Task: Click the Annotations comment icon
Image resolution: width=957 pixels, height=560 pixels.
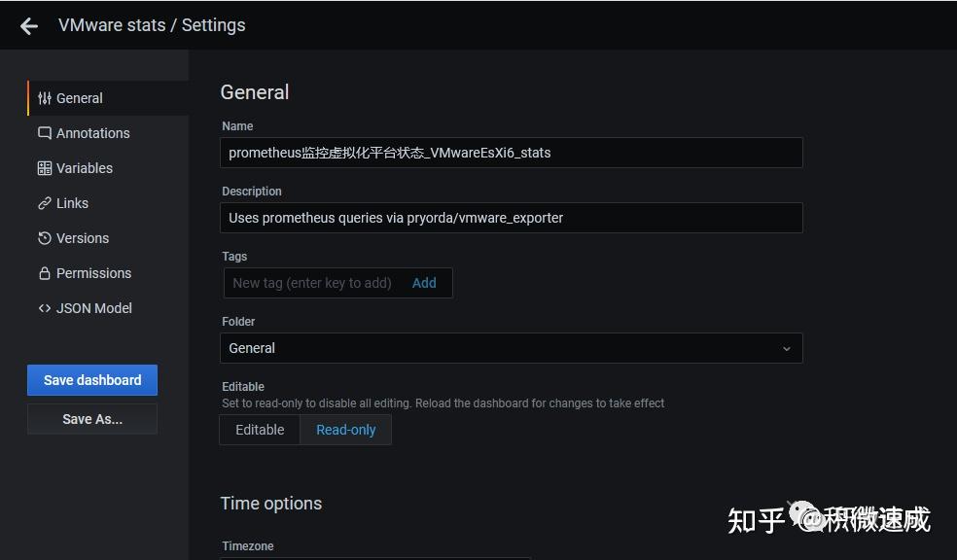Action: pyautogui.click(x=45, y=133)
